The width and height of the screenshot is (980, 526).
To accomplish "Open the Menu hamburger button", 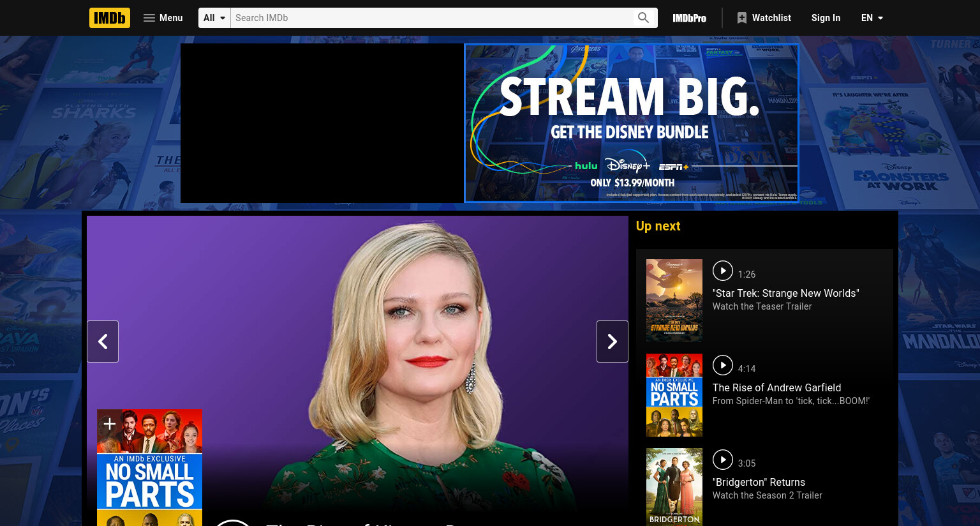I will 163,18.
